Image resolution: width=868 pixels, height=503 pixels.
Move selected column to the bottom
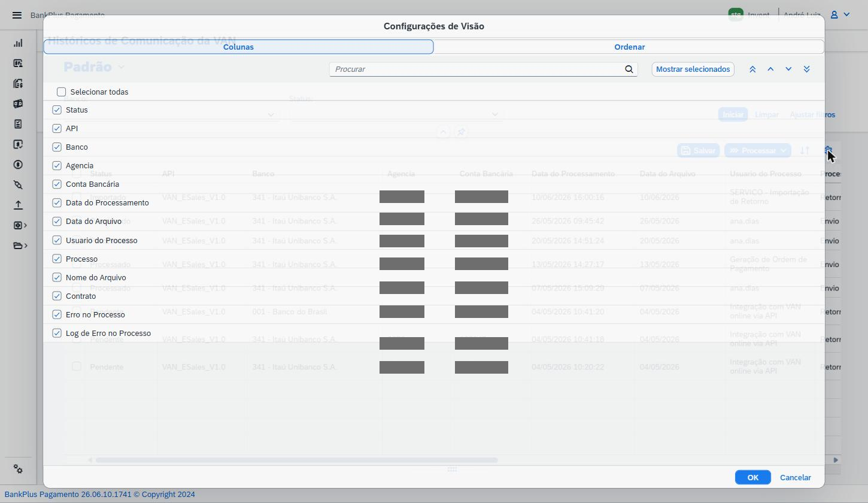point(806,69)
